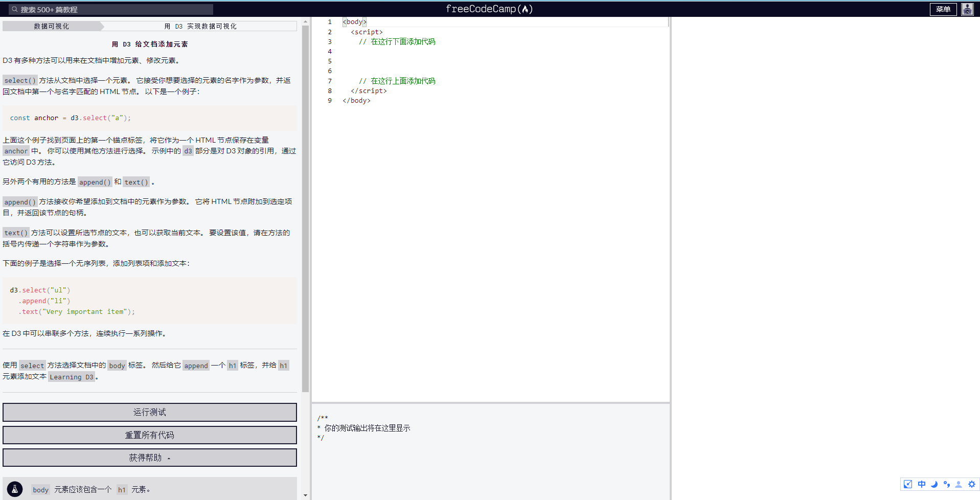
Task: Expand the 获得帮助 dropdown
Action: coord(150,458)
